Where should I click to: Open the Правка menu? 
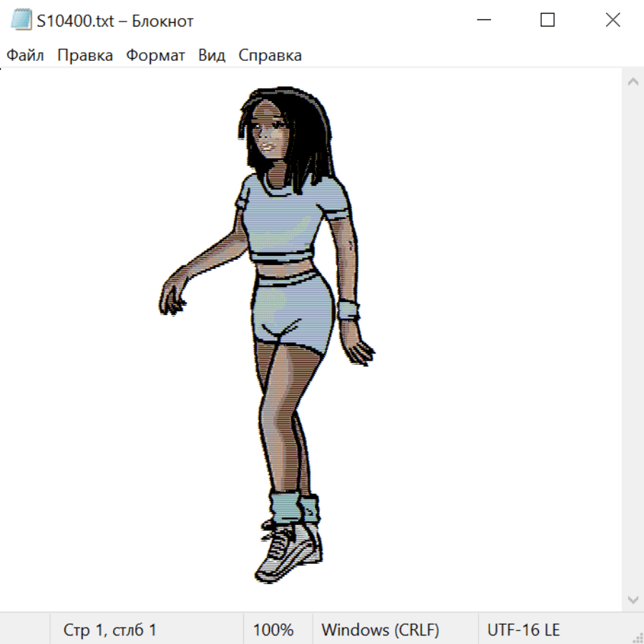(x=84, y=56)
